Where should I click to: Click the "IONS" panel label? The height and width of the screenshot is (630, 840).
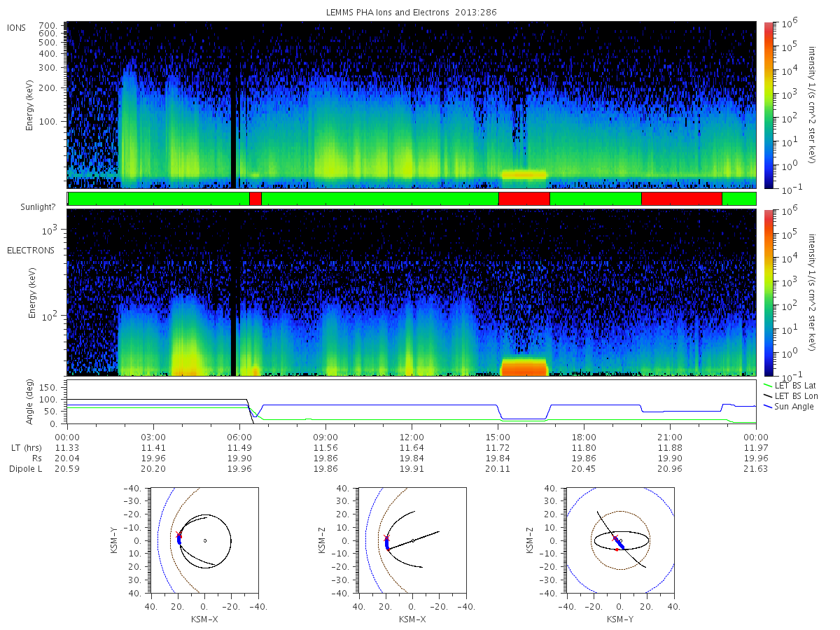point(17,28)
